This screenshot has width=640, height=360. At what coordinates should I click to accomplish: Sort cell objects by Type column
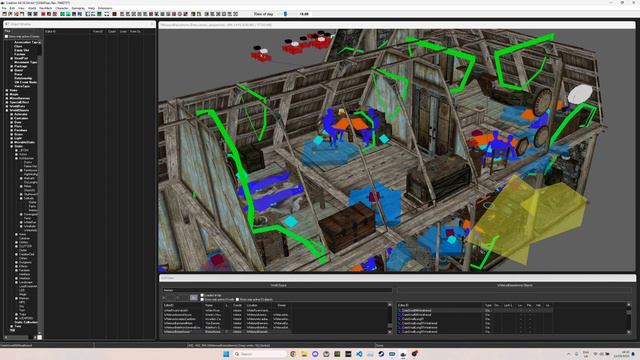488,305
